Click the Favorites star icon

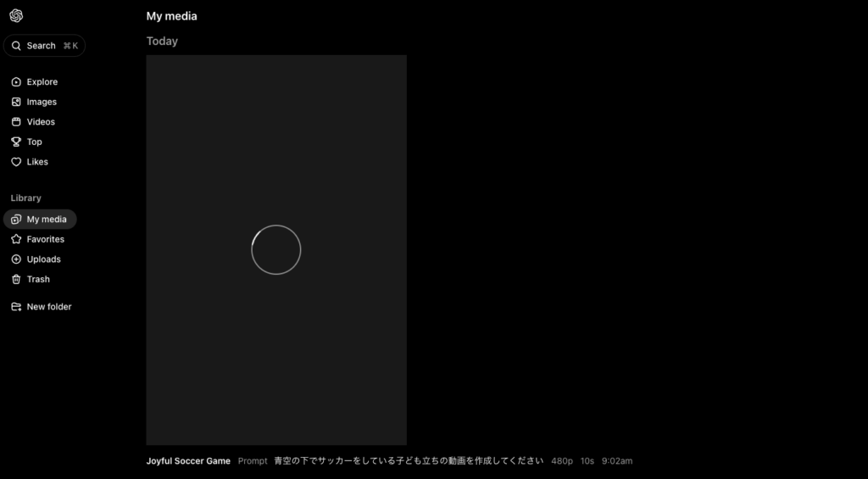pyautogui.click(x=16, y=239)
